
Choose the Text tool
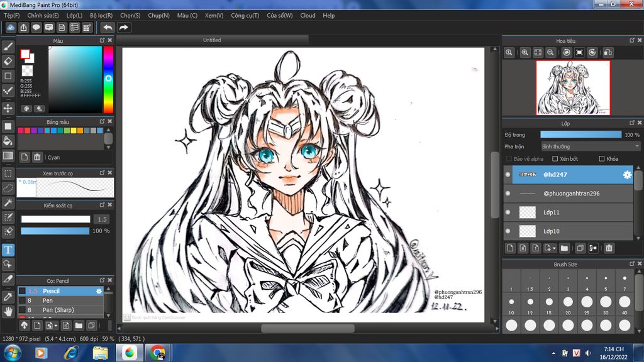click(x=8, y=250)
